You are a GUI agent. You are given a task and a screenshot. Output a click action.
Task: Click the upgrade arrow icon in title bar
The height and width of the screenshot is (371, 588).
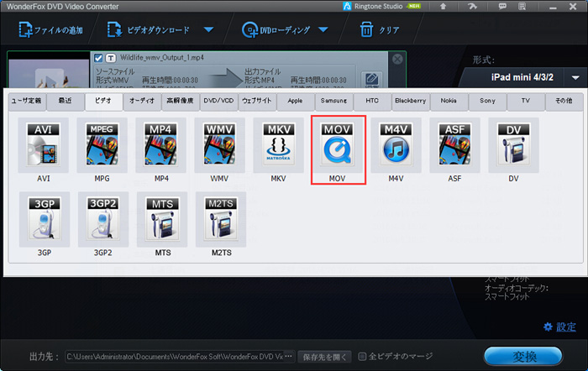[443, 7]
